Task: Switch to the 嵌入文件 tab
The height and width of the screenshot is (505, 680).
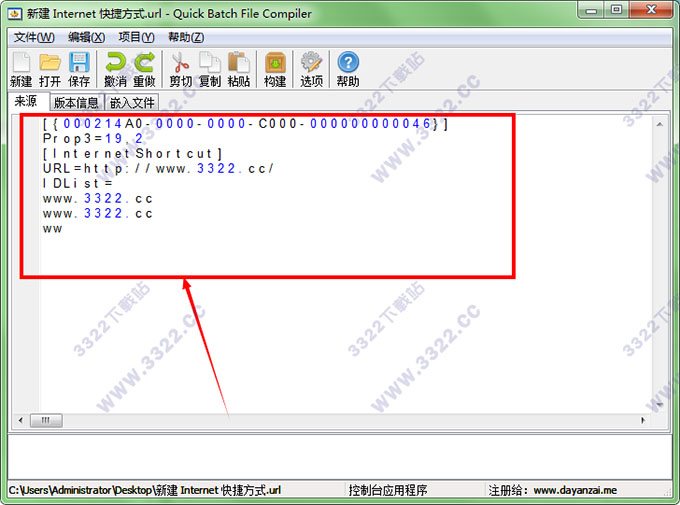Action: [132, 103]
